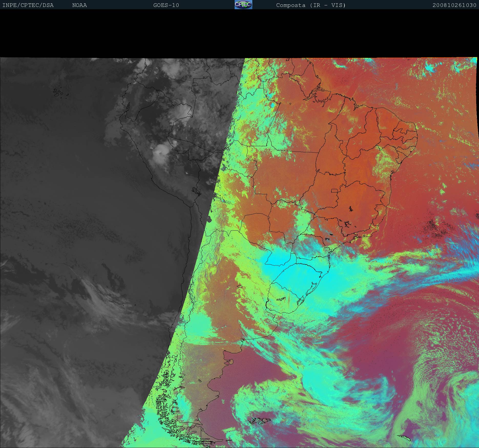479x448 pixels.
Task: Click the Composta (IR - VIS) title
Action: (311, 5)
